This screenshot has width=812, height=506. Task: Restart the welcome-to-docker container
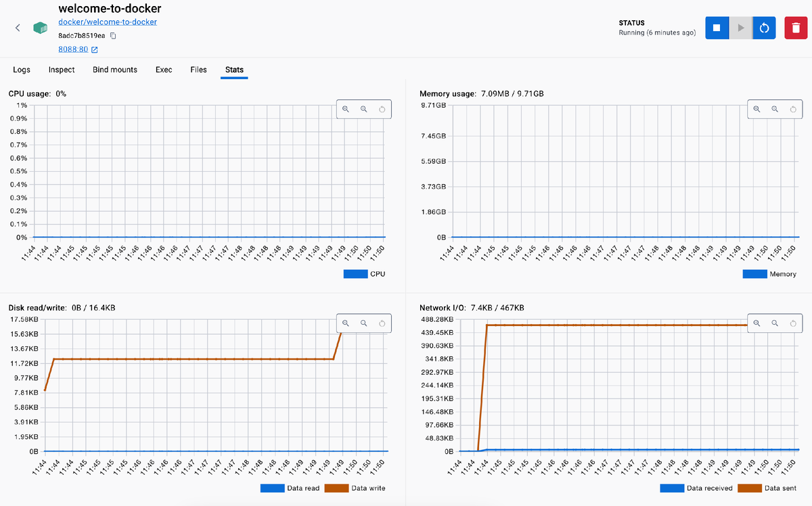[764, 28]
